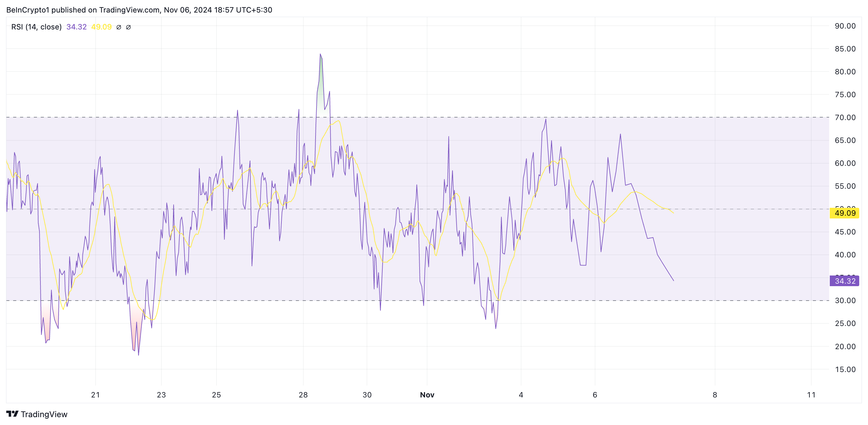Select the purple 34.32 value in the legend

coord(76,27)
